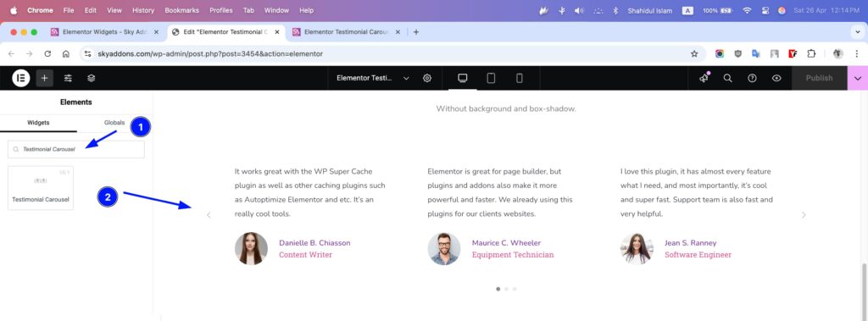Viewport: 868px width, 321px height.
Task: Go to previous carousel slide
Action: [x=209, y=215]
